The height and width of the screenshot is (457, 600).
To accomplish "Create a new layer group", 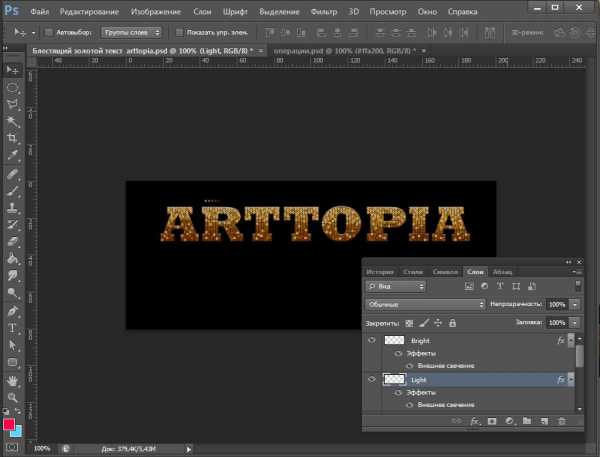I will [527, 421].
